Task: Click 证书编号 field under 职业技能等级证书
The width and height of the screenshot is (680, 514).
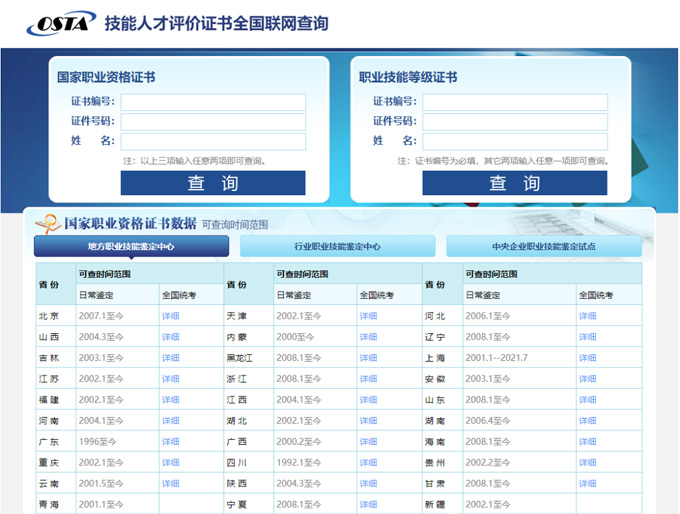Action: pos(515,102)
